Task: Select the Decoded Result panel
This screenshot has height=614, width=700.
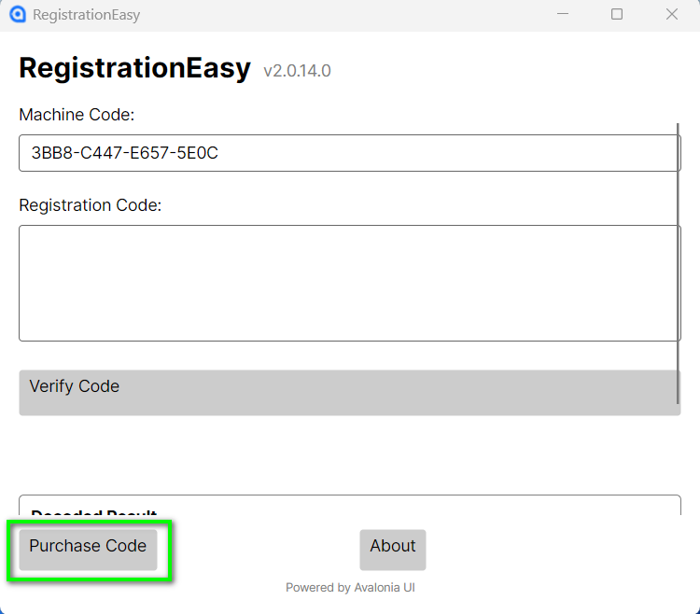Action: [x=349, y=505]
